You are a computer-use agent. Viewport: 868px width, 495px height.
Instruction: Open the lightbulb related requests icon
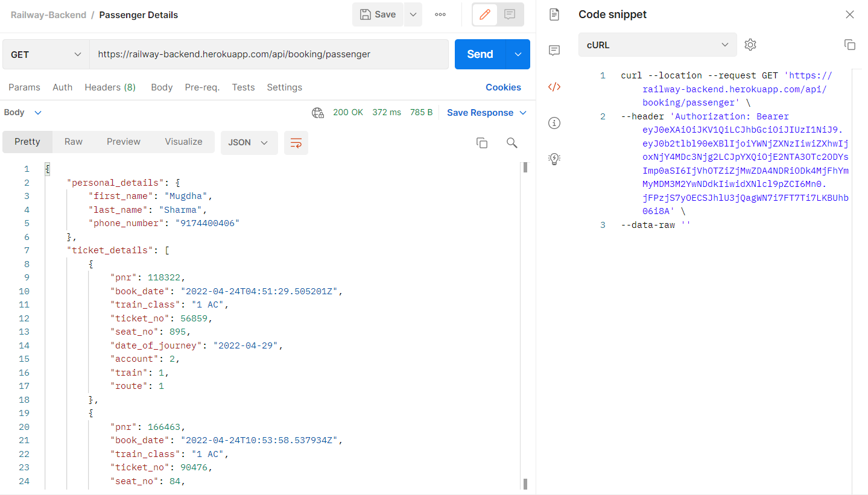[x=554, y=159]
